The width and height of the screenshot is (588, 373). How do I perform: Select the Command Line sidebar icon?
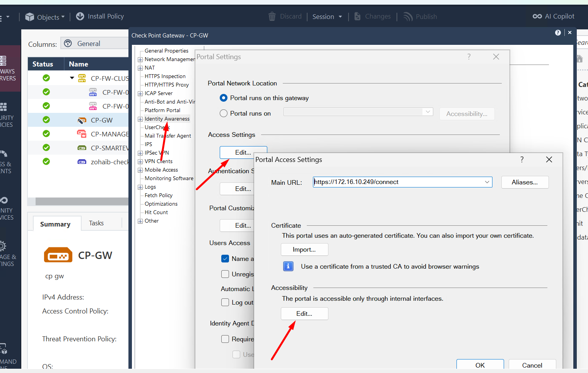3,349
